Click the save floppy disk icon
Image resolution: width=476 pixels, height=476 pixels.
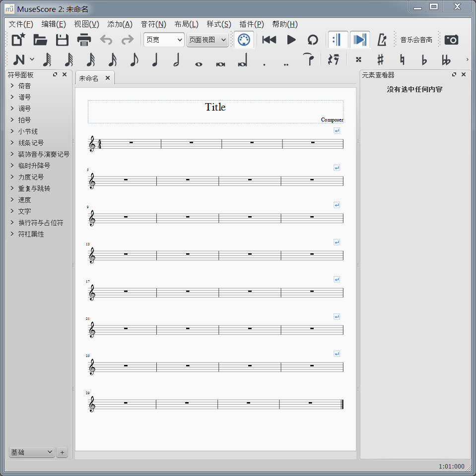62,40
